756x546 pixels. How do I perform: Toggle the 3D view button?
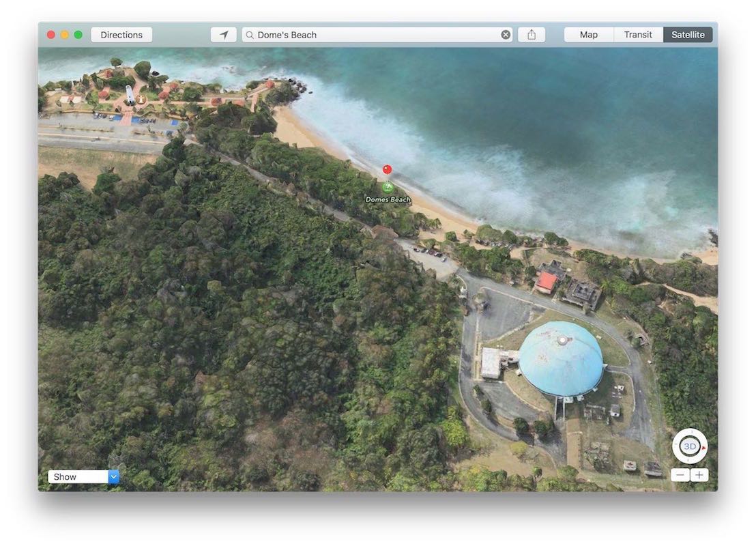click(x=690, y=446)
